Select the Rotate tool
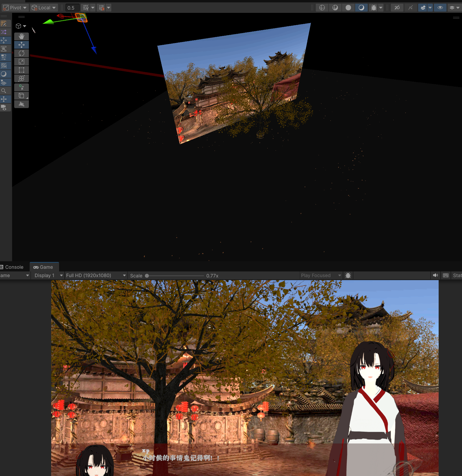This screenshot has height=476, width=462. [22, 53]
